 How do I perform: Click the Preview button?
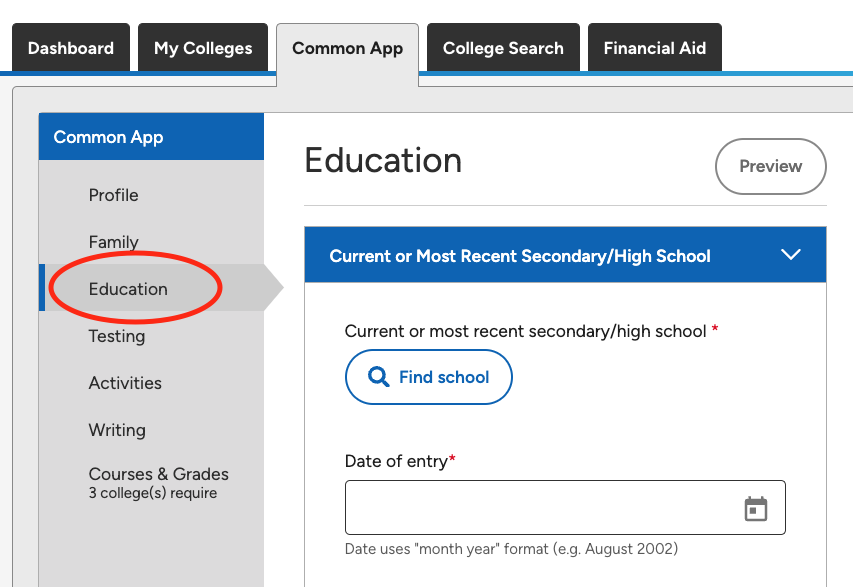click(x=770, y=166)
